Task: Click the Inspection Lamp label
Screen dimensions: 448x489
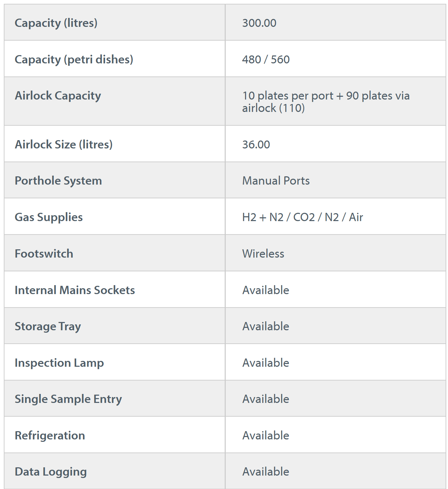Action: (x=59, y=363)
